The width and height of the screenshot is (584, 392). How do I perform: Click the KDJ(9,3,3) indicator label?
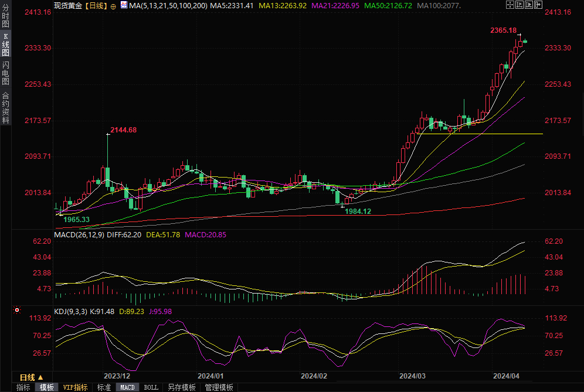pyautogui.click(x=70, y=311)
